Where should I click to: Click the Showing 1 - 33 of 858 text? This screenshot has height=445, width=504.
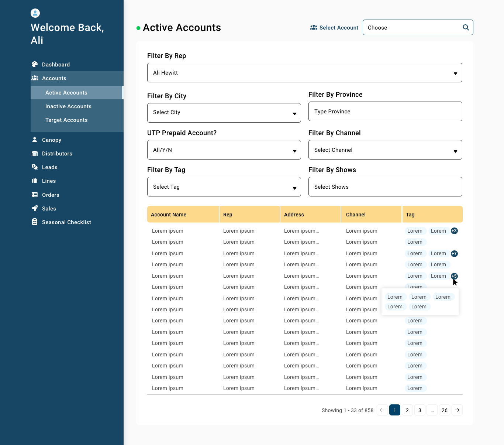click(348, 410)
